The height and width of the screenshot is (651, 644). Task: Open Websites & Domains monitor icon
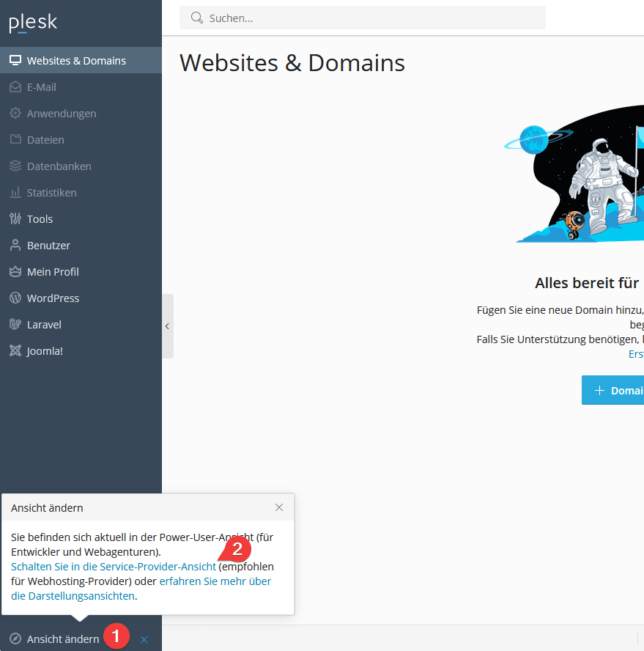(15, 61)
